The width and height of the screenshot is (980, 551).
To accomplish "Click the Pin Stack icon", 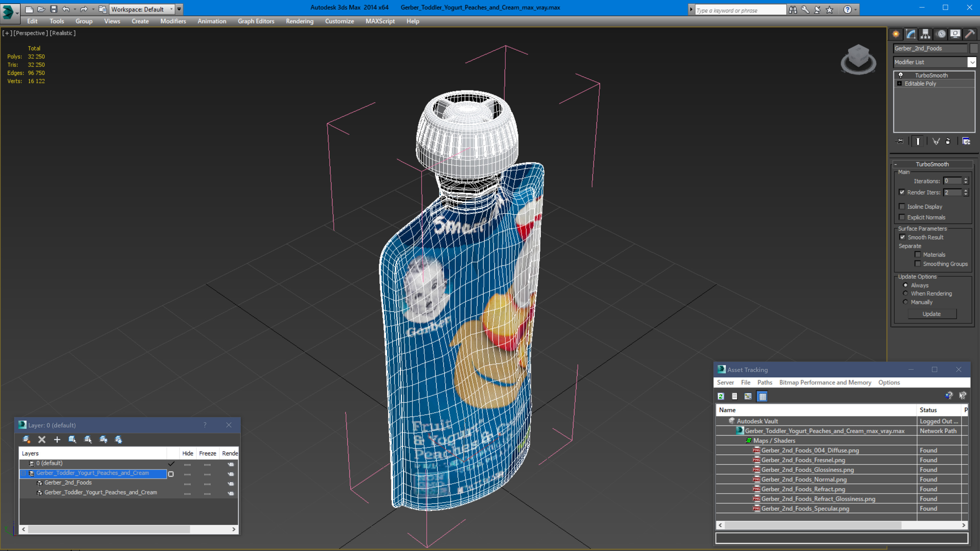I will click(x=900, y=141).
